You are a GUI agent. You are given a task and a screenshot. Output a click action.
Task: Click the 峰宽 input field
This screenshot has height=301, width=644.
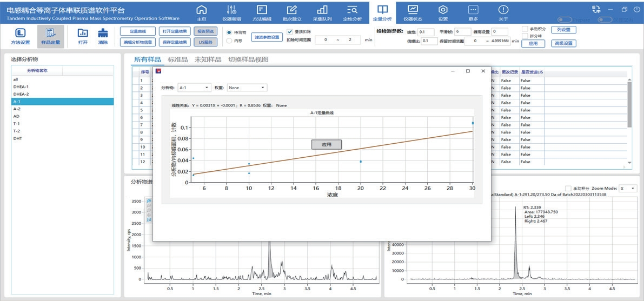pyautogui.click(x=426, y=32)
